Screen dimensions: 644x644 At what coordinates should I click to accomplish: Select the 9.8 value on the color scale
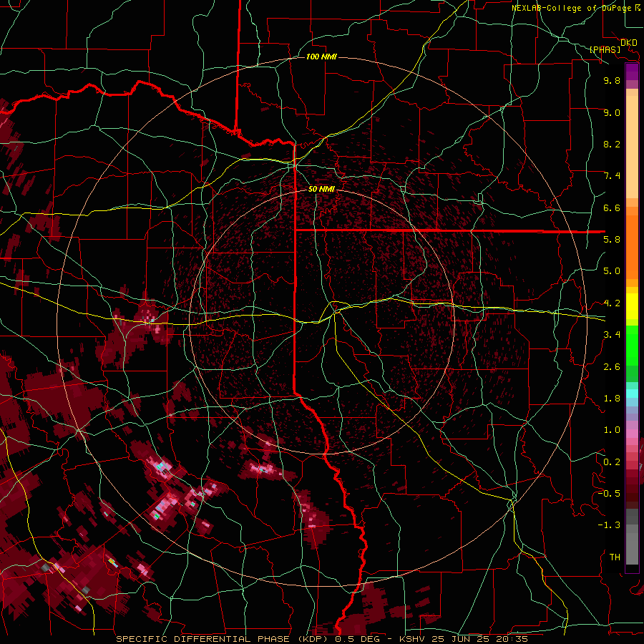click(612, 81)
